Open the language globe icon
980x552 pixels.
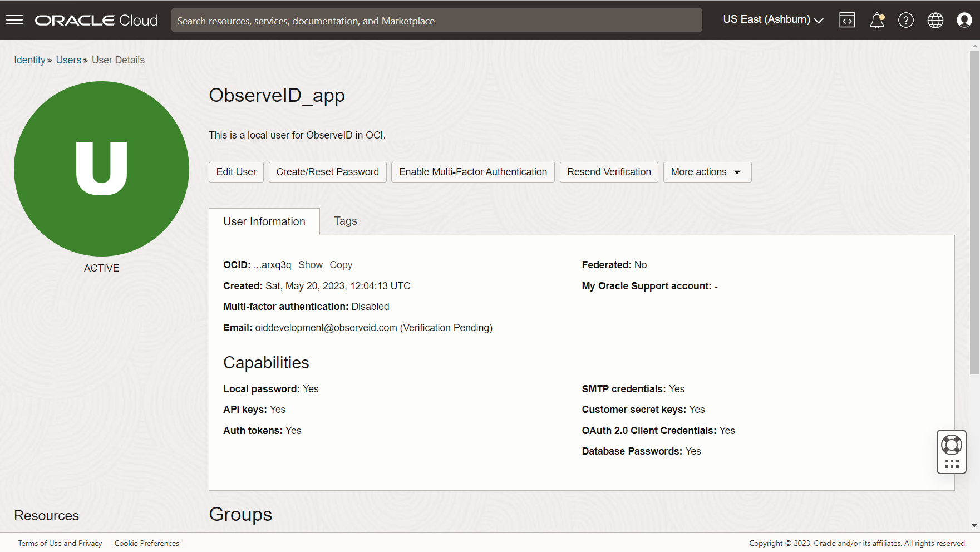click(x=935, y=20)
